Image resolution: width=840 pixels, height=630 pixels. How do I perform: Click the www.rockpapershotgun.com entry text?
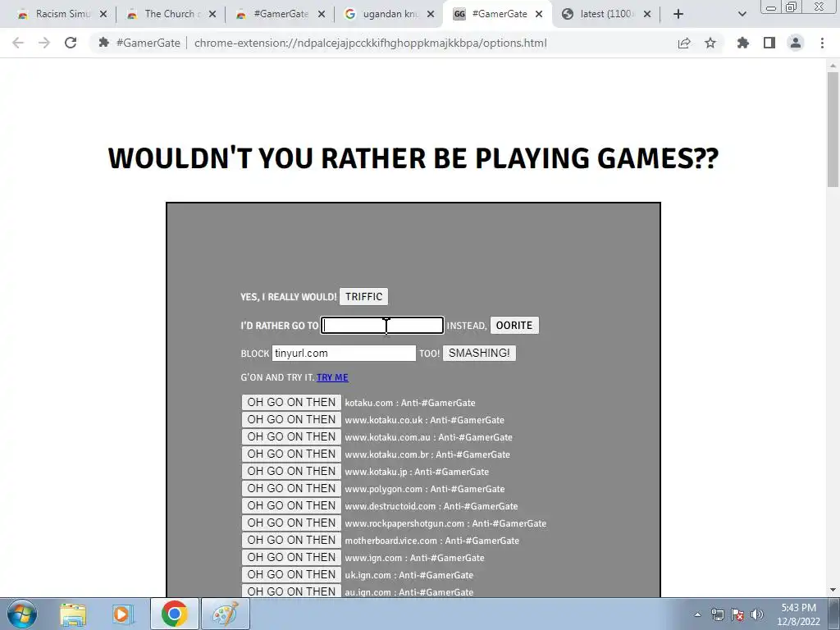(445, 523)
